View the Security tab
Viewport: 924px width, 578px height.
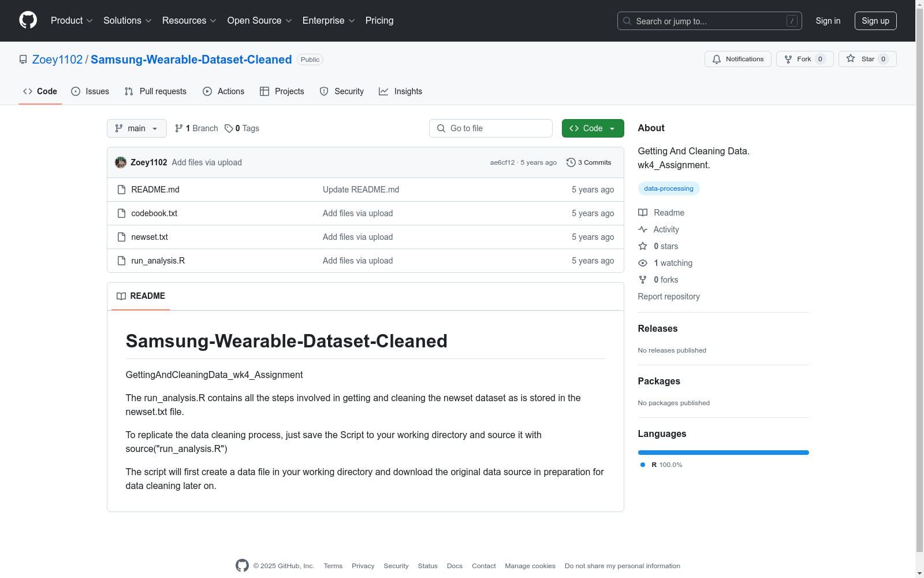(342, 91)
